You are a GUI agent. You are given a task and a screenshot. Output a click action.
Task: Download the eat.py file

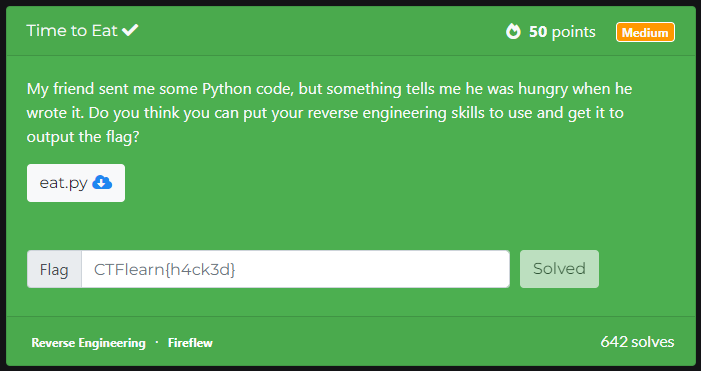pyautogui.click(x=76, y=183)
